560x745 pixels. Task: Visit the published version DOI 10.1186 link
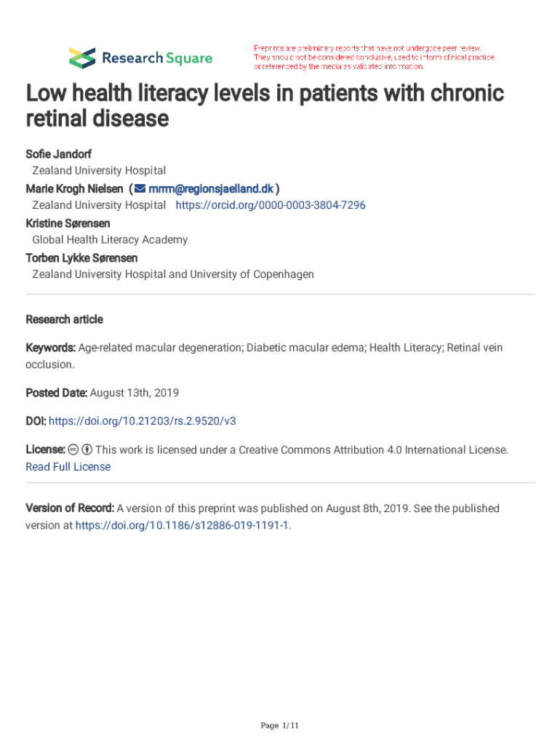[182, 525]
